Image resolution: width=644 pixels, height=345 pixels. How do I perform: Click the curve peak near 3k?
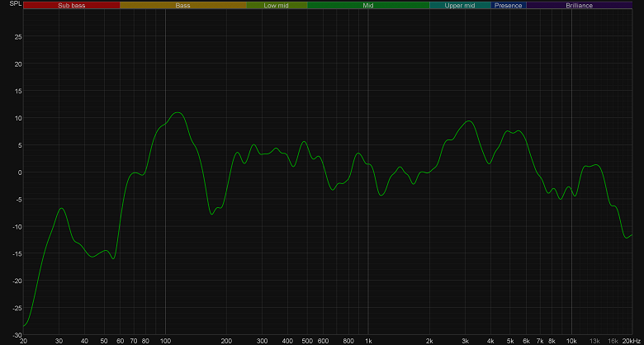pos(469,121)
